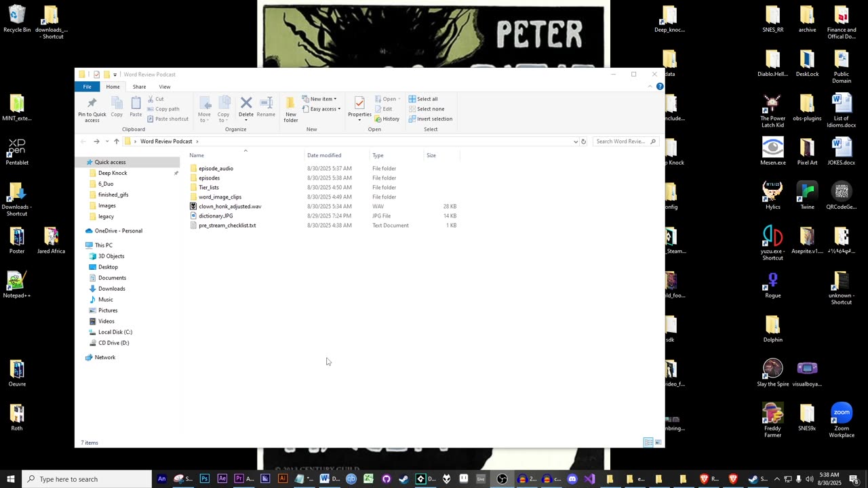The width and height of the screenshot is (868, 488).
Task: Switch to details view in status bar
Action: (x=648, y=443)
